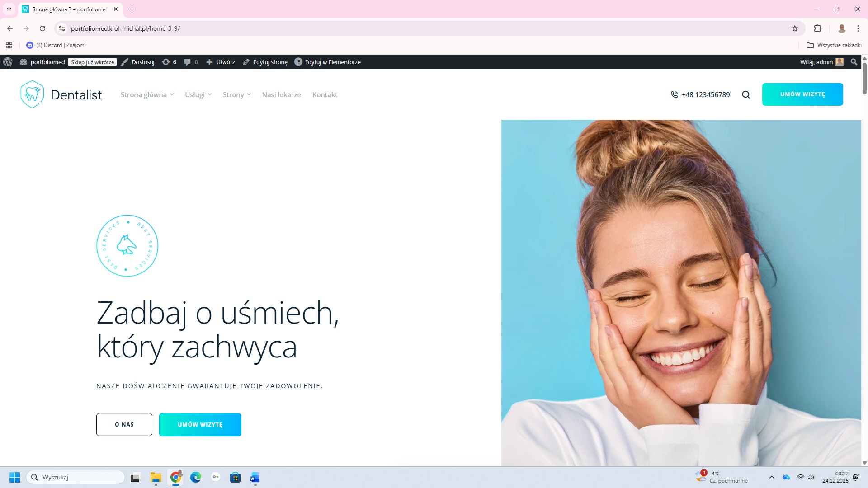Open the Nasi lekarze menu item

tap(281, 94)
